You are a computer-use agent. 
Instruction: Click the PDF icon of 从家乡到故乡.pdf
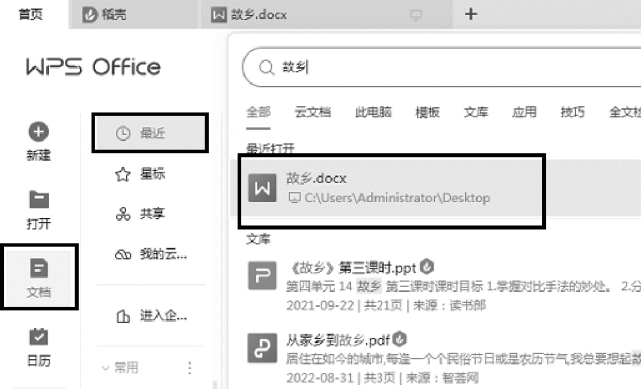262,348
